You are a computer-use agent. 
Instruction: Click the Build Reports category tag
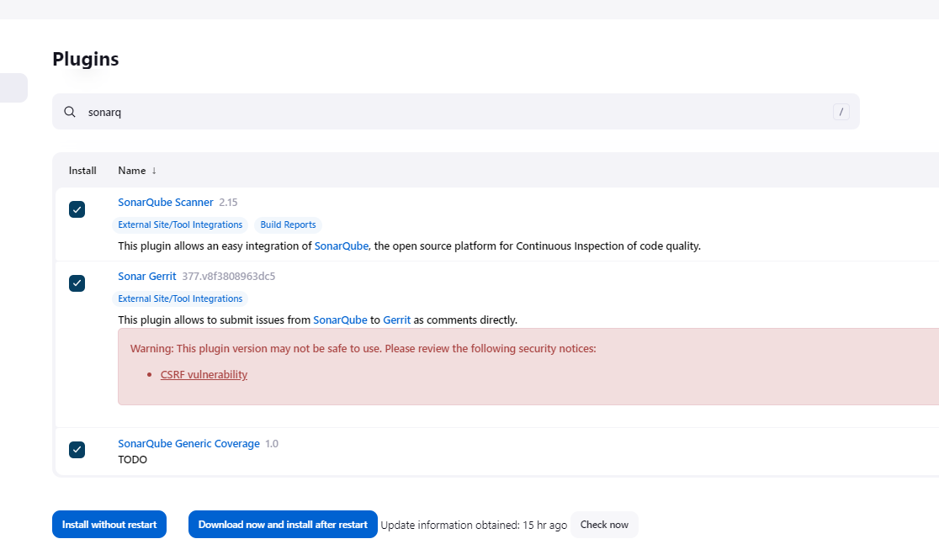coord(288,225)
